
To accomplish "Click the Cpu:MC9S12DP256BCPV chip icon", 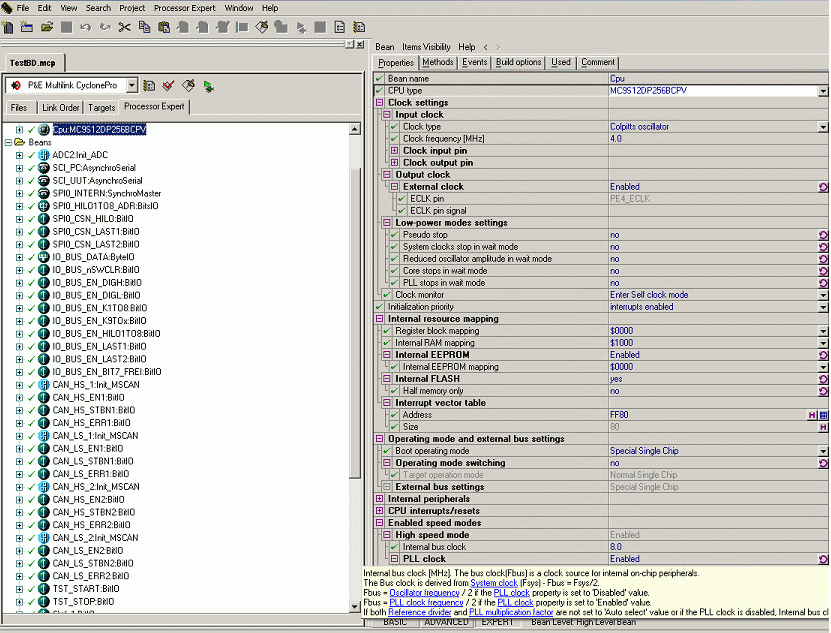I will click(x=44, y=129).
